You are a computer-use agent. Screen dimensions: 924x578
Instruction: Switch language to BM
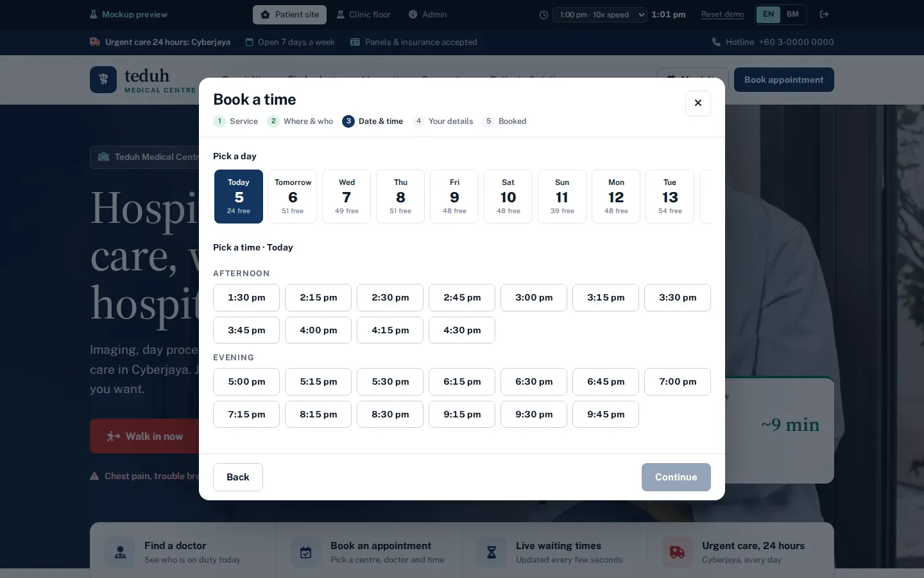click(x=793, y=14)
